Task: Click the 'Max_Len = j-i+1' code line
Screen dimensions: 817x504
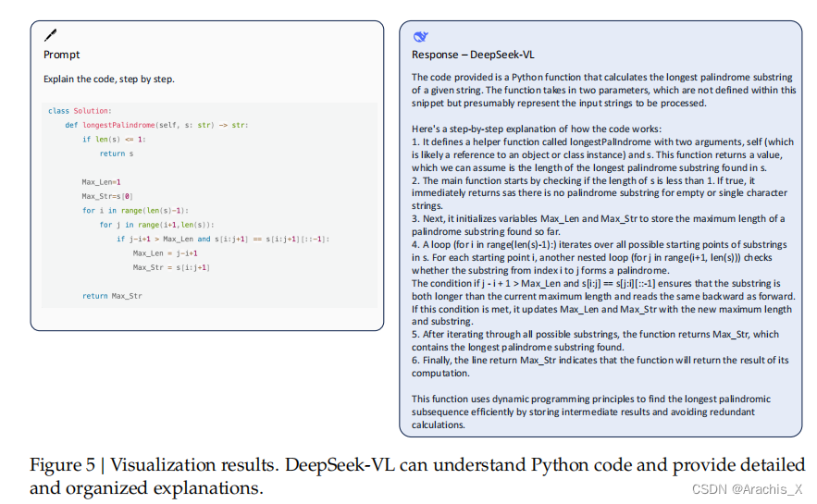Action: (166, 253)
